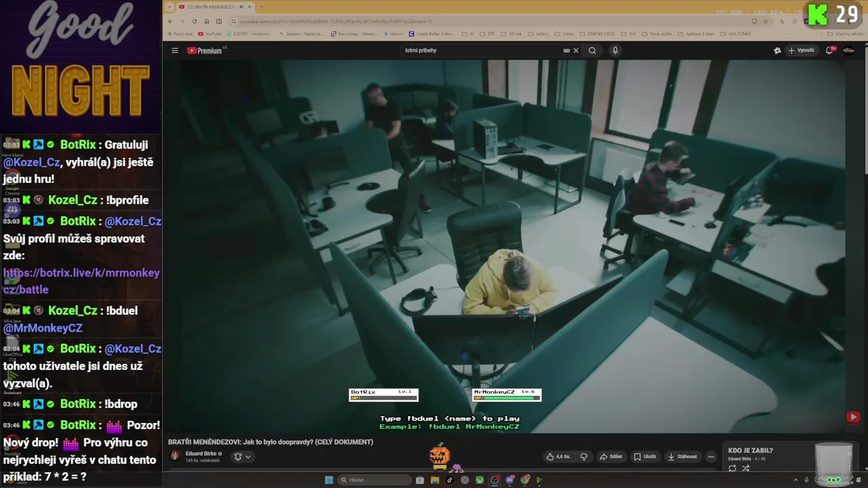Switch to Chrome from the taskbar
The width and height of the screenshot is (868, 488).
pyautogui.click(x=525, y=480)
